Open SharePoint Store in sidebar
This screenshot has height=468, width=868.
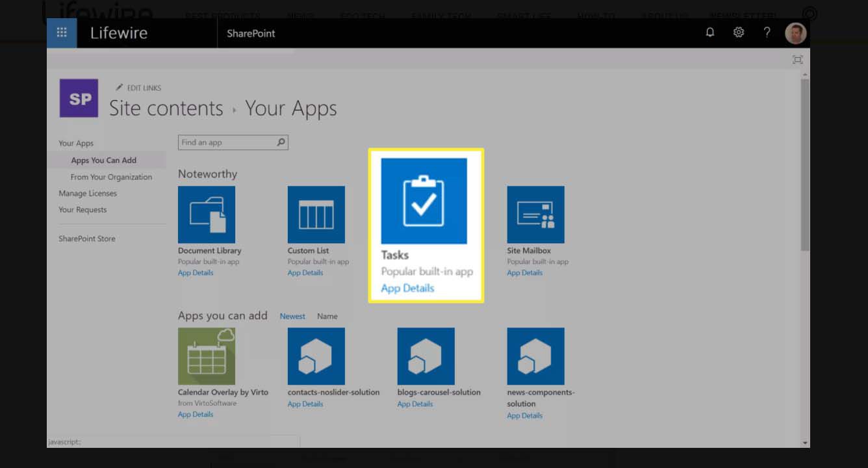87,239
